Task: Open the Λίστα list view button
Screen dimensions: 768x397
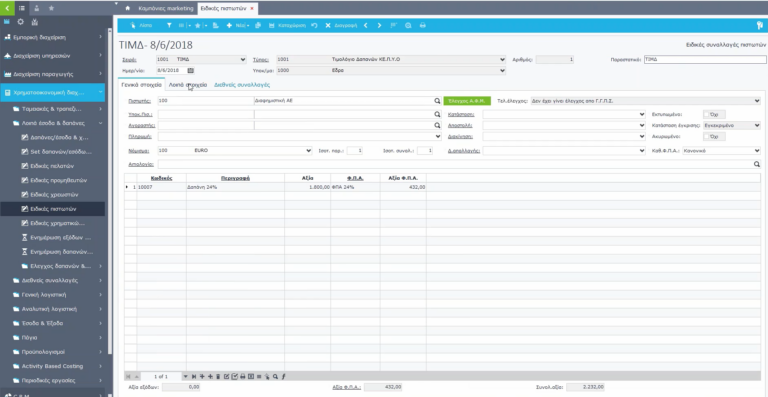Action: click(142, 25)
